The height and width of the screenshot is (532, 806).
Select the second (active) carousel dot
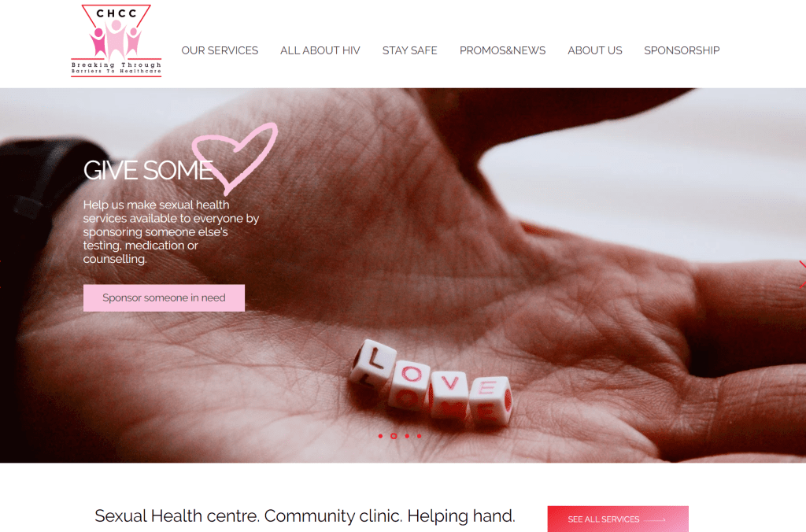394,436
